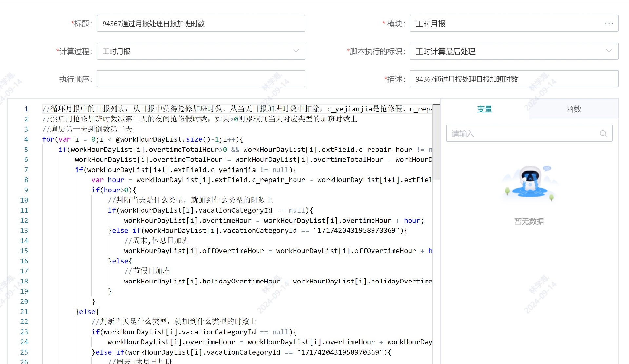
Task: Click the search magnifier icon in variables panel
Action: [603, 134]
